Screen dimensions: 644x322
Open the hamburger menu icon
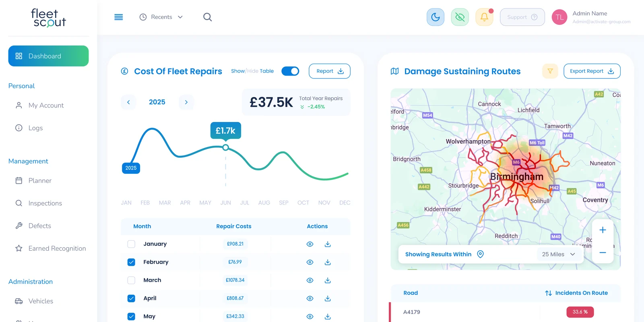coord(119,17)
